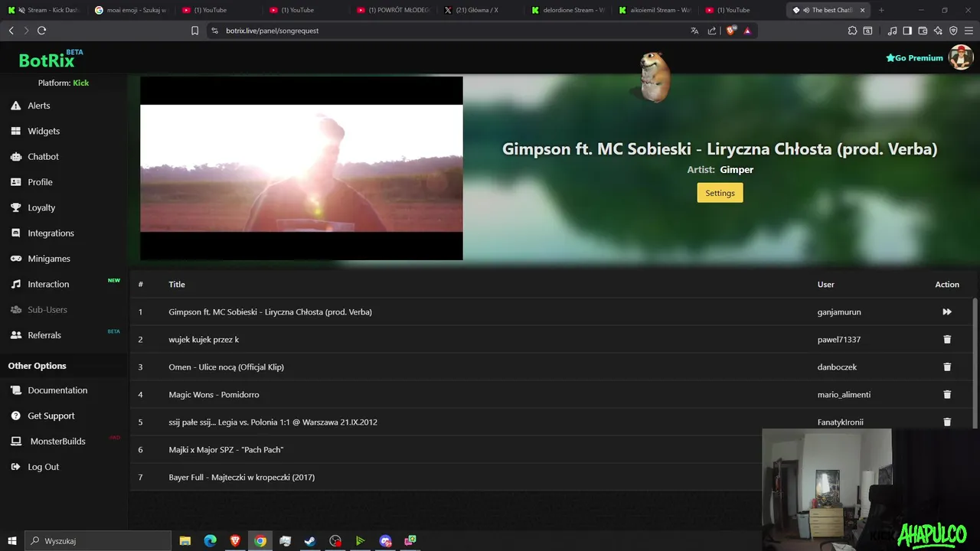Delete song 'wujek kujek przez k'
The width and height of the screenshot is (980, 551).
[x=947, y=339]
